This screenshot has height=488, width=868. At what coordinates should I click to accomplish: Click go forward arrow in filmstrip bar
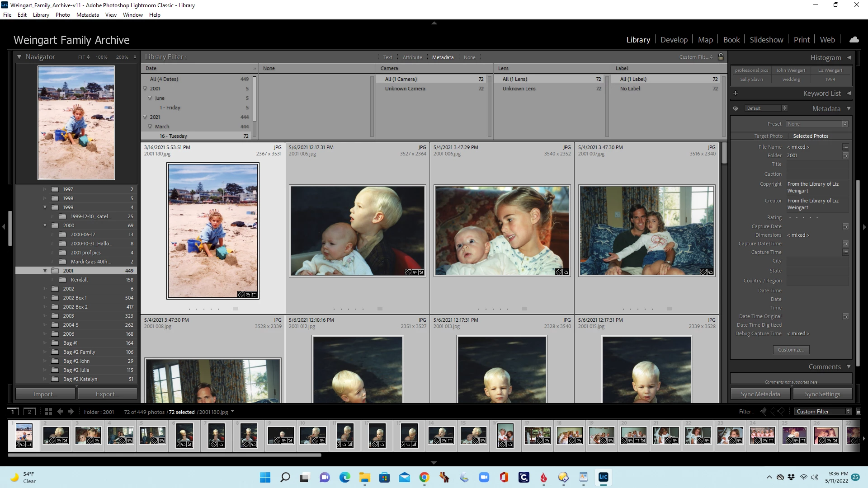(x=71, y=412)
